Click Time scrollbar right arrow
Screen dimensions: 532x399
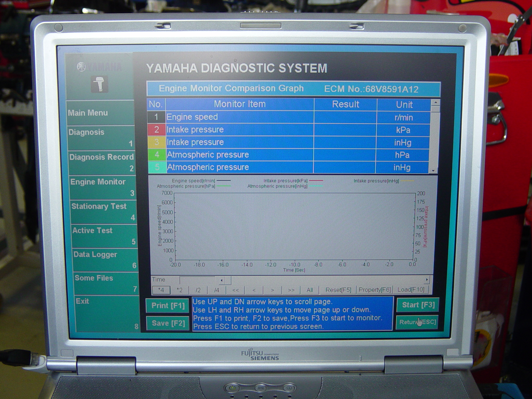coord(427,280)
